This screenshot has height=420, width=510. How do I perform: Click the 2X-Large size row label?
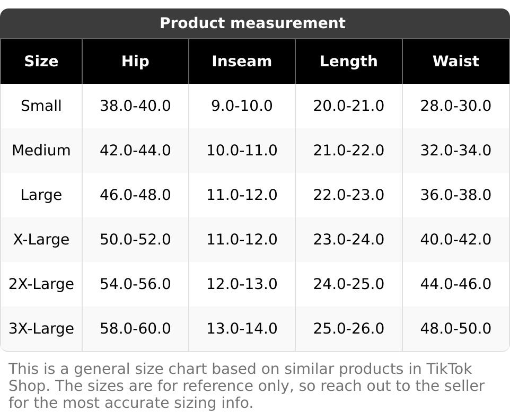[41, 284]
